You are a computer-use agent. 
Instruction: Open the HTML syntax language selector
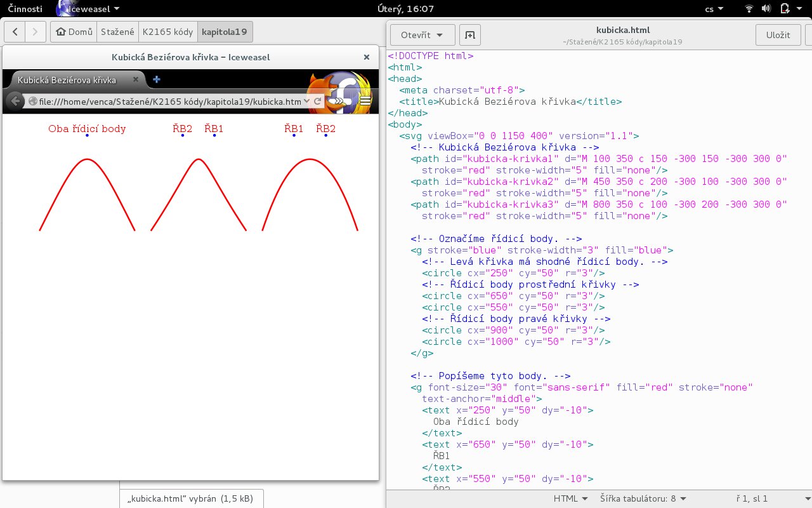pyautogui.click(x=570, y=498)
